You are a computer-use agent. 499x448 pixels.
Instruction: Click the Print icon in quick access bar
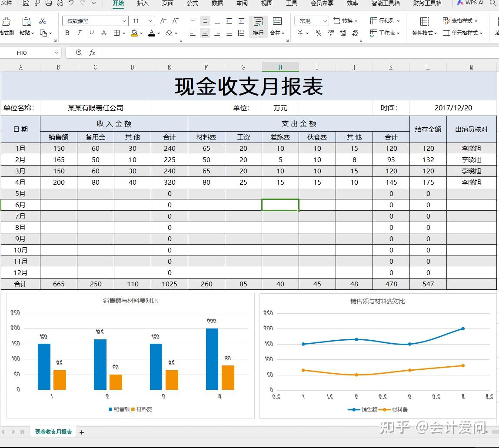pos(48,3)
